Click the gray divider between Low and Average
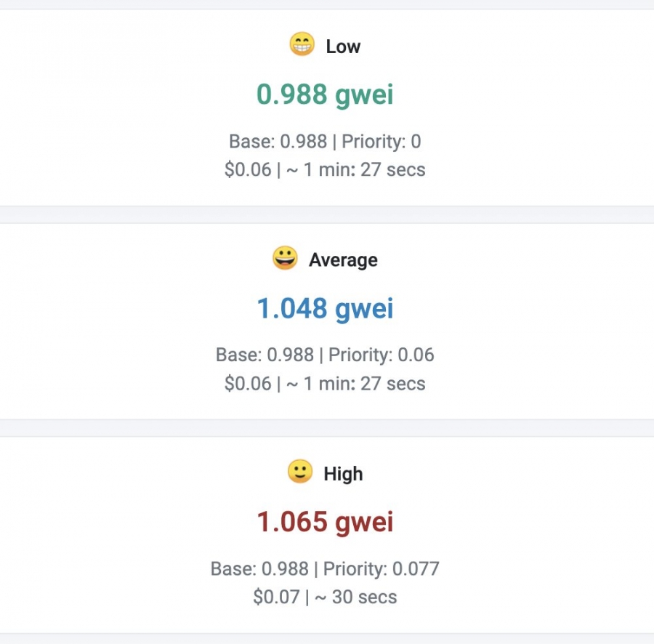 pyautogui.click(x=327, y=214)
